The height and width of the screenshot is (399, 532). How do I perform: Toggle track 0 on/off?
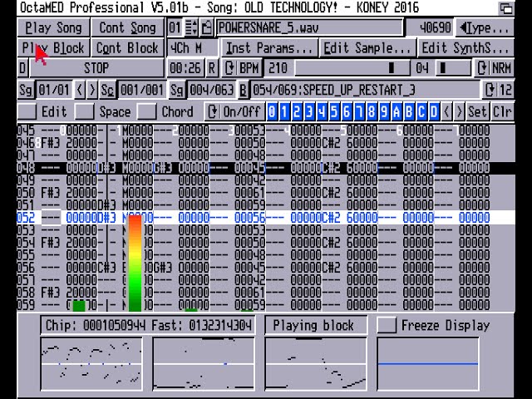[272, 111]
